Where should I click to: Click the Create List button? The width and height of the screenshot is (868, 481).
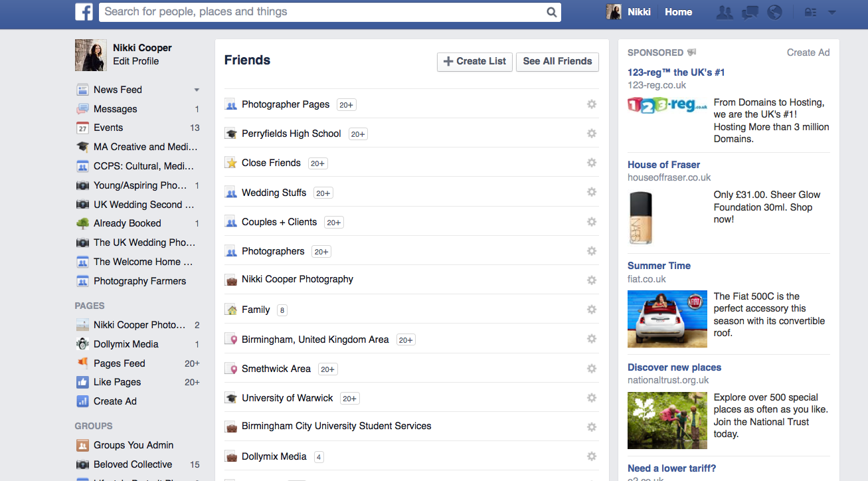pos(475,61)
